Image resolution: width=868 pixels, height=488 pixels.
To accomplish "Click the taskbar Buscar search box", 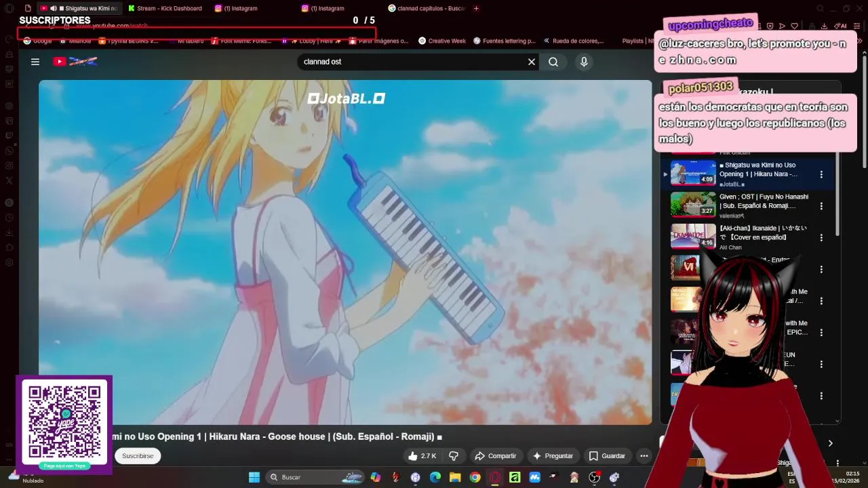I will click(316, 477).
